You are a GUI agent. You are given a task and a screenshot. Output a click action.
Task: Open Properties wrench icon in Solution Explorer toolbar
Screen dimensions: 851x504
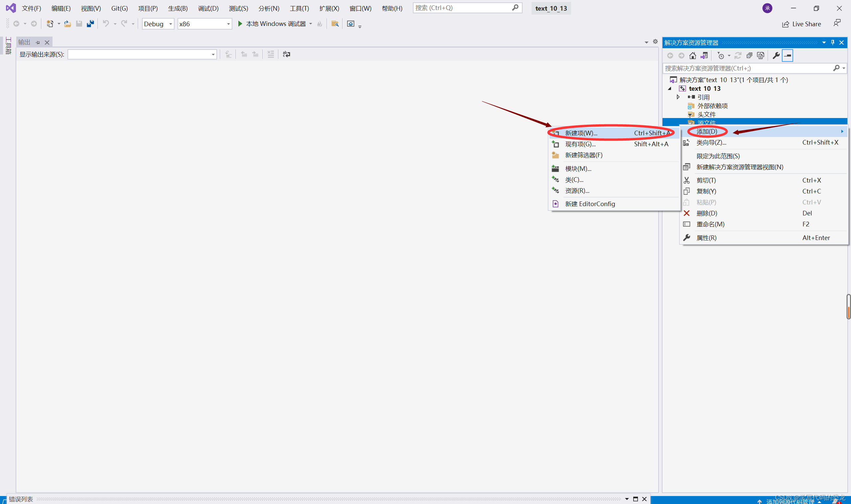(776, 56)
